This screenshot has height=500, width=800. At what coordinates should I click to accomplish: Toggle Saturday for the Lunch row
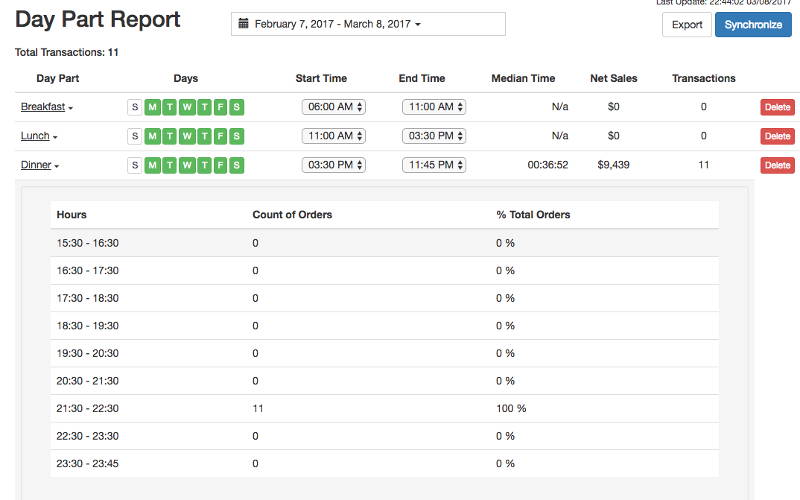click(236, 136)
